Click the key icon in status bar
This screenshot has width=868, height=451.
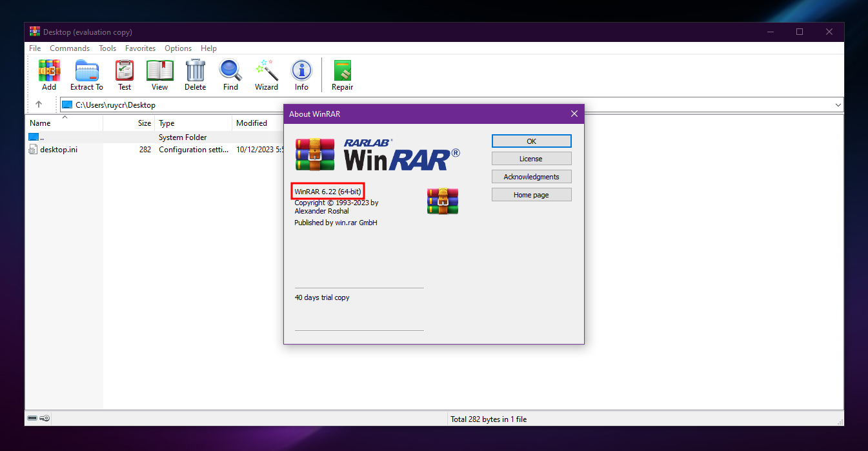45,419
